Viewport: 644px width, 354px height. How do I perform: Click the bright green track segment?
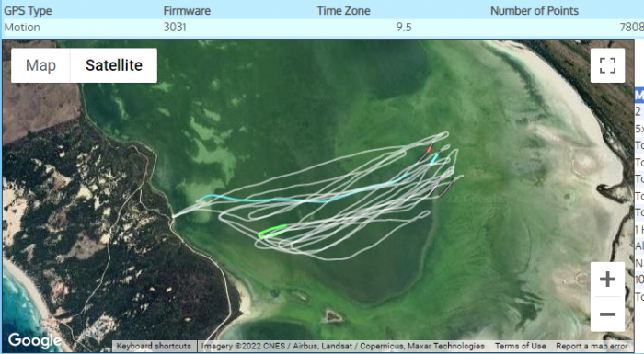click(x=272, y=231)
